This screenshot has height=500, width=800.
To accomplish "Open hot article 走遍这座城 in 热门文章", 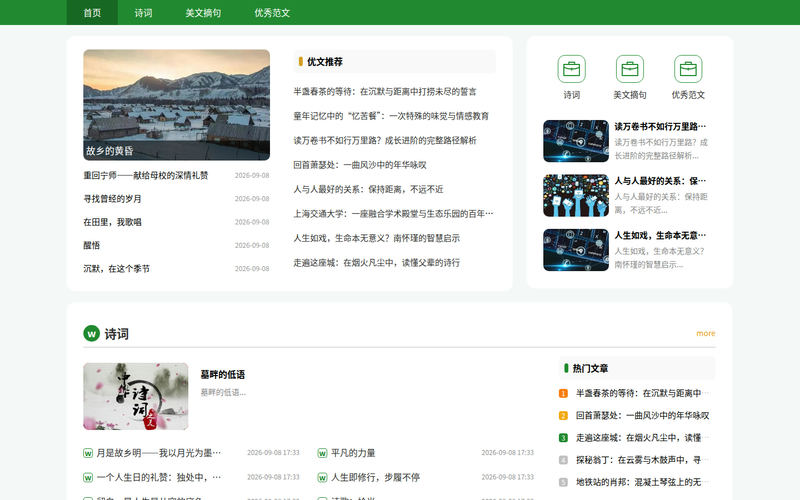I will [x=642, y=438].
